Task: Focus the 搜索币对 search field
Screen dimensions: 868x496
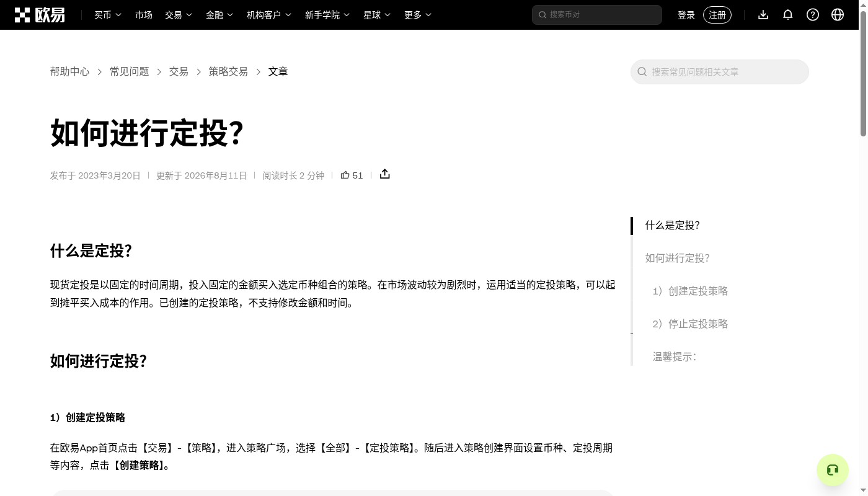Action: coord(597,15)
